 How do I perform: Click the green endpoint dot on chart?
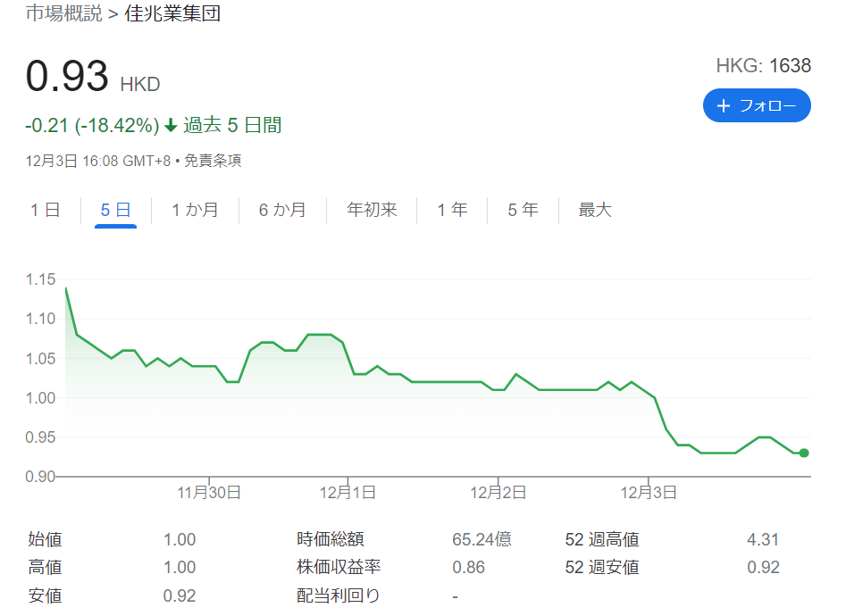[804, 454]
